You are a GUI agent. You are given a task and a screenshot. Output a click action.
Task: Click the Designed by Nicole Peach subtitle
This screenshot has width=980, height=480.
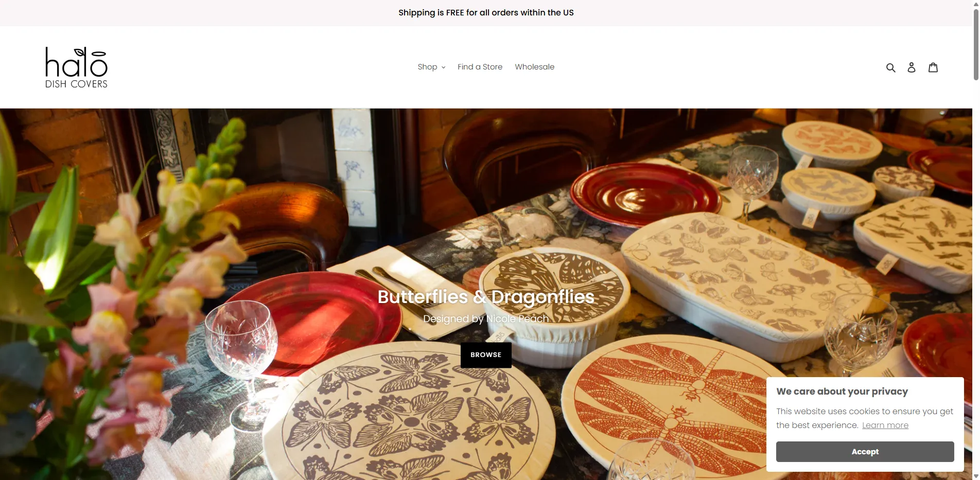point(486,319)
